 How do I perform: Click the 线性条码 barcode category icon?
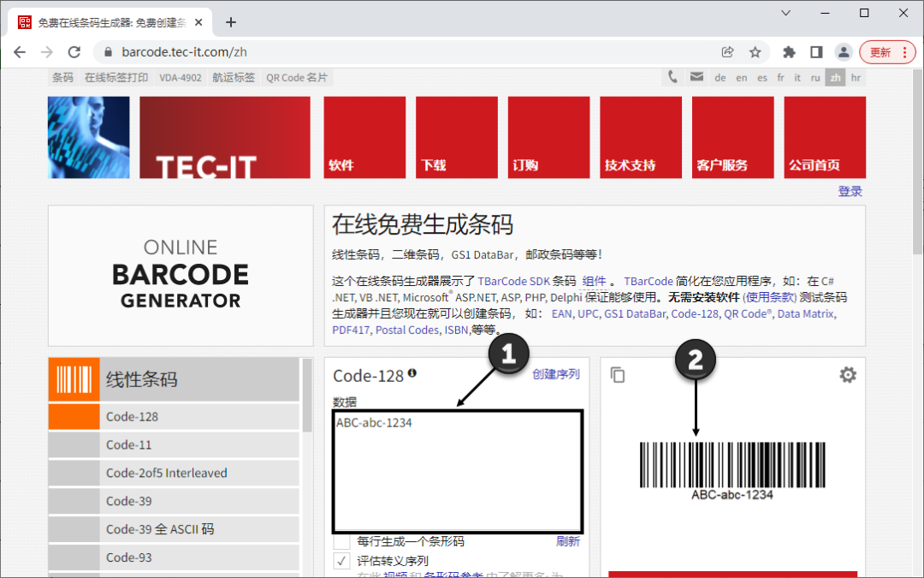74,379
